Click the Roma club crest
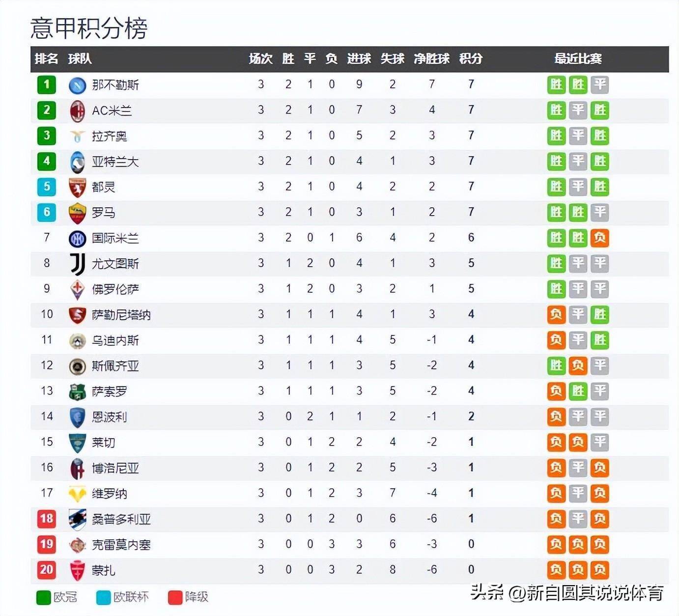The image size is (679, 616). coord(77,213)
